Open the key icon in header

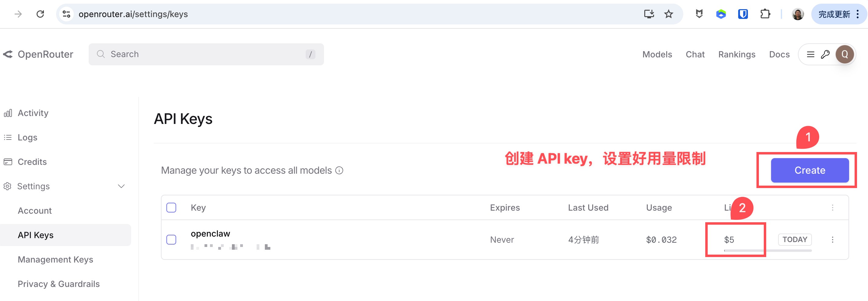(825, 54)
